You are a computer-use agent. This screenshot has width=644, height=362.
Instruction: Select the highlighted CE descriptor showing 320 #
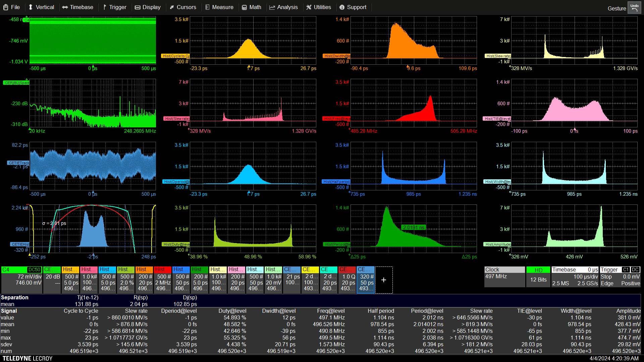click(x=366, y=280)
